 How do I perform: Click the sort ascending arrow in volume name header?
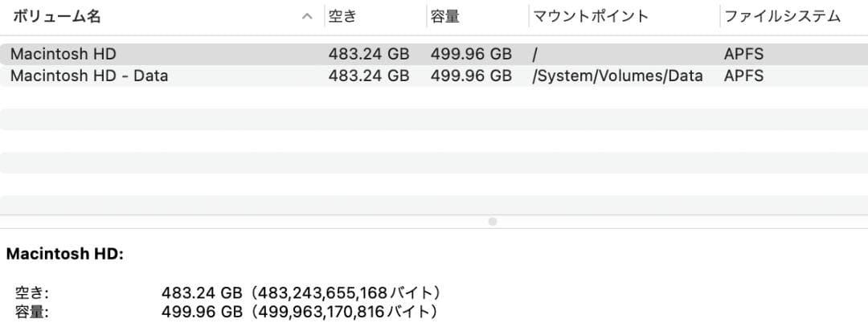click(307, 17)
